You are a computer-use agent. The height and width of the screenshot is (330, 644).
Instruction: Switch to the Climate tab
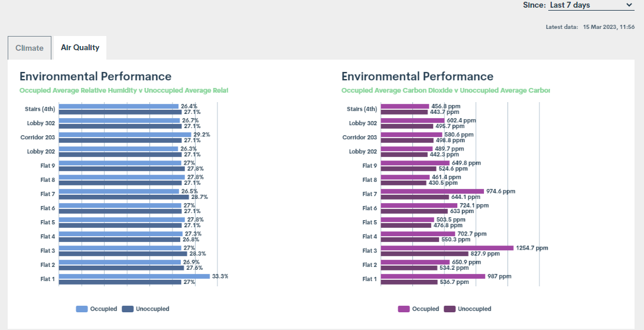pos(30,48)
